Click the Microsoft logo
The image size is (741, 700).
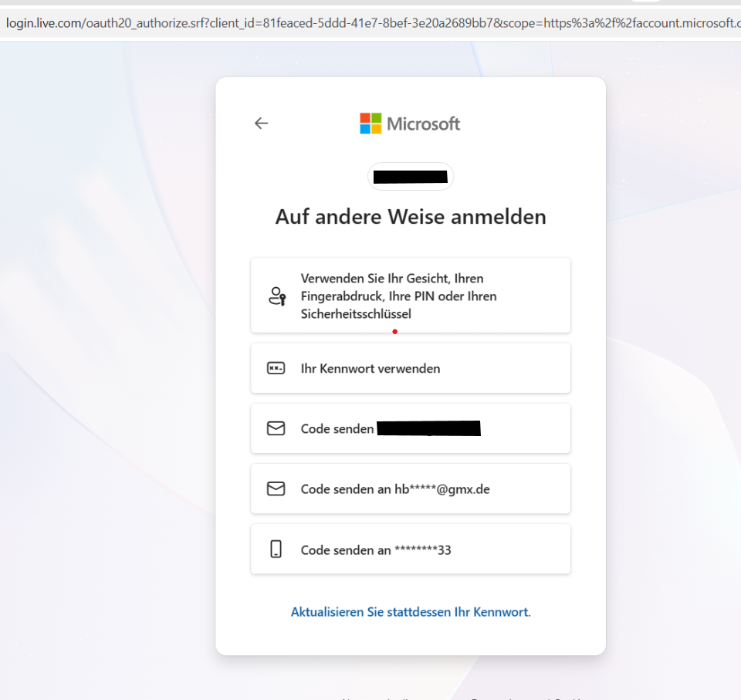(x=410, y=123)
